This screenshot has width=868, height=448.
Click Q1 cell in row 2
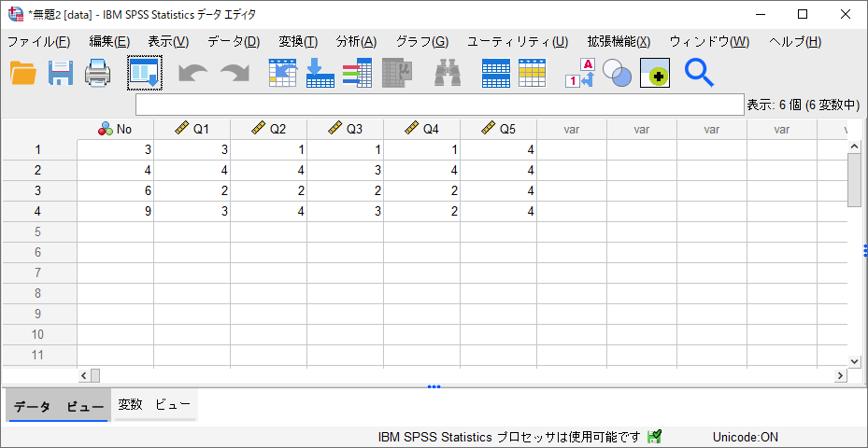click(x=192, y=171)
